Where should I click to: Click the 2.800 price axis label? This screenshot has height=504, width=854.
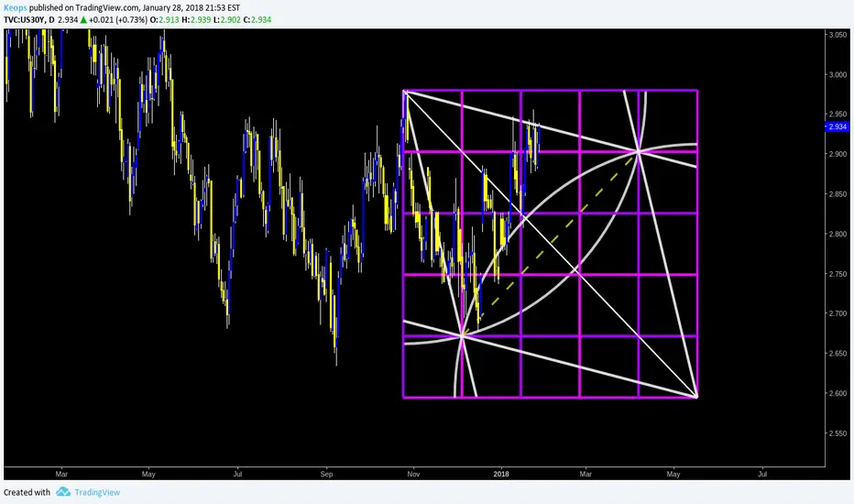pyautogui.click(x=838, y=234)
